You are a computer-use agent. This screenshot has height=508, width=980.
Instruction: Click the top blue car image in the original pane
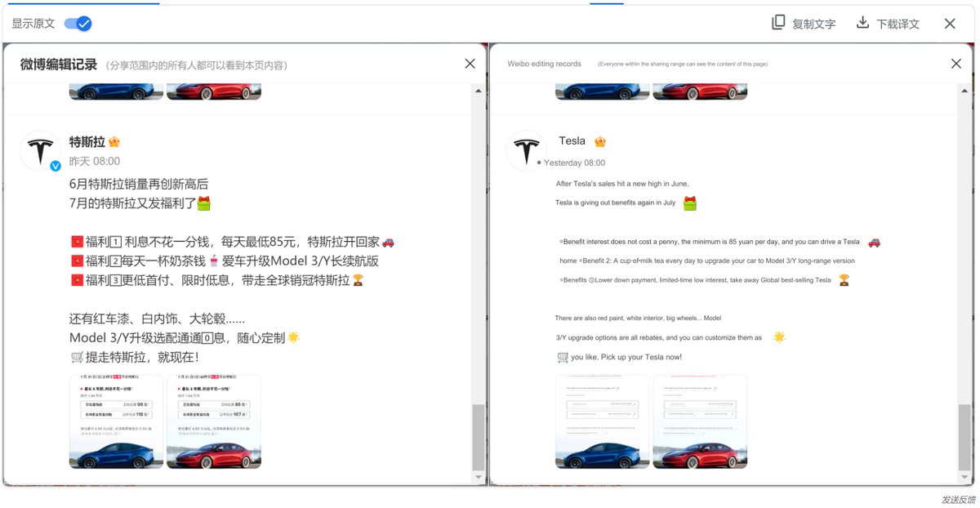pos(116,91)
